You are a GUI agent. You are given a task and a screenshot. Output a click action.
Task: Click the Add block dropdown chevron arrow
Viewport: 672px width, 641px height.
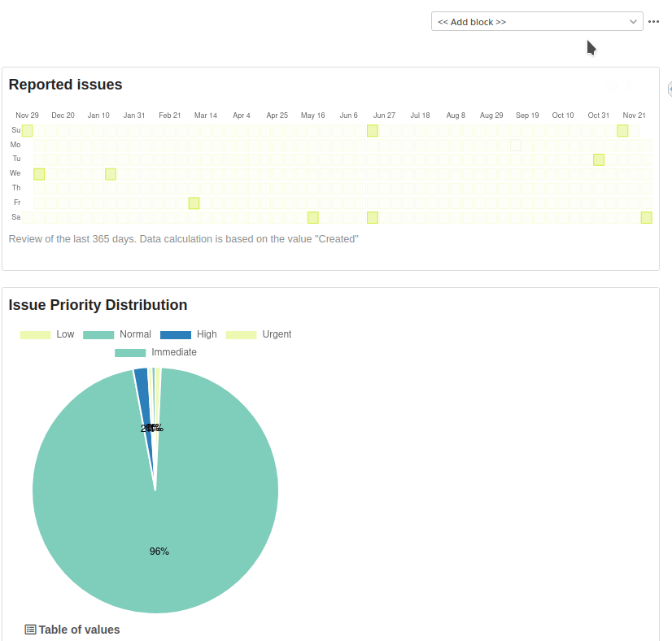(633, 21)
